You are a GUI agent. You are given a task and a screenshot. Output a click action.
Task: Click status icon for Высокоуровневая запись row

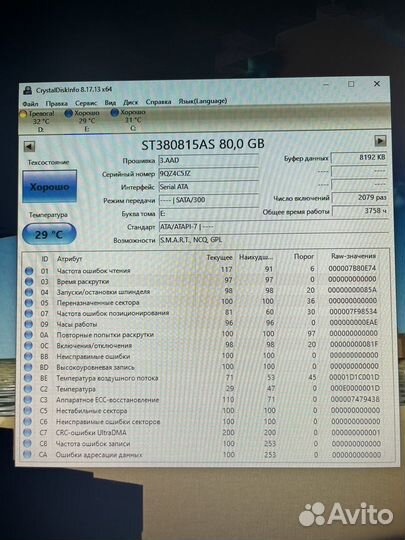[28, 367]
